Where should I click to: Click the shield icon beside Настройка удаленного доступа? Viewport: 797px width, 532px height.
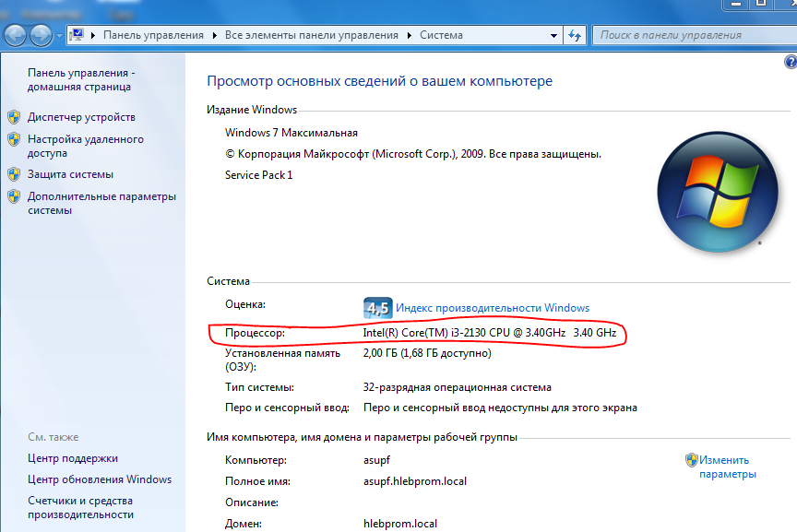[14, 140]
